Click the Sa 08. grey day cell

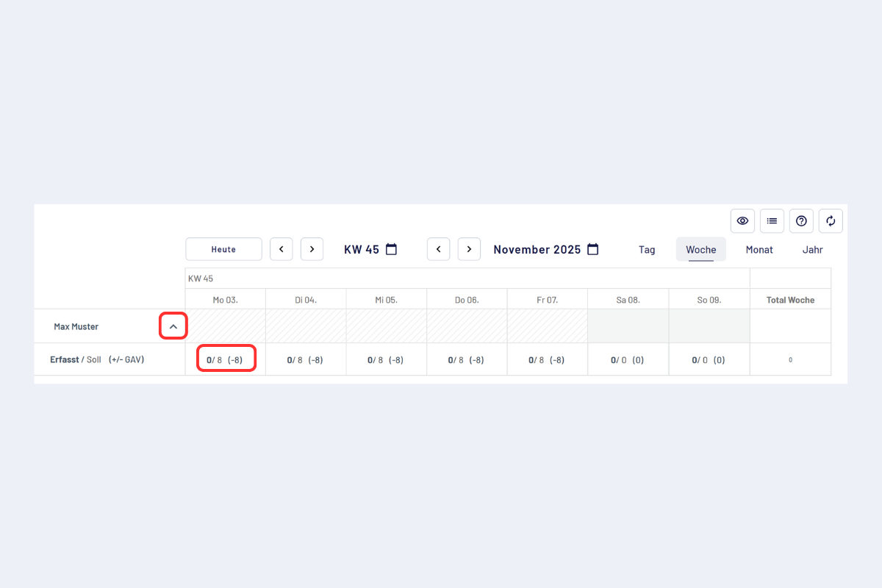628,326
